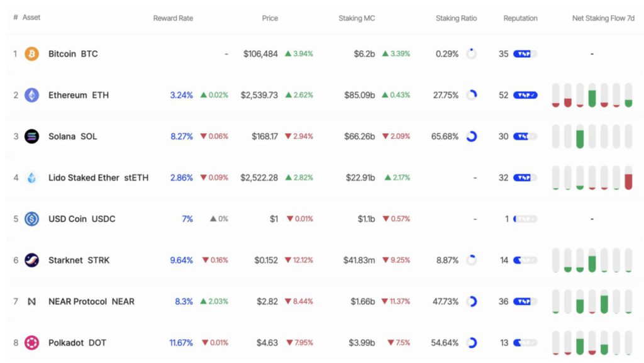Click Solana's 8.27% reward rate

(x=181, y=137)
